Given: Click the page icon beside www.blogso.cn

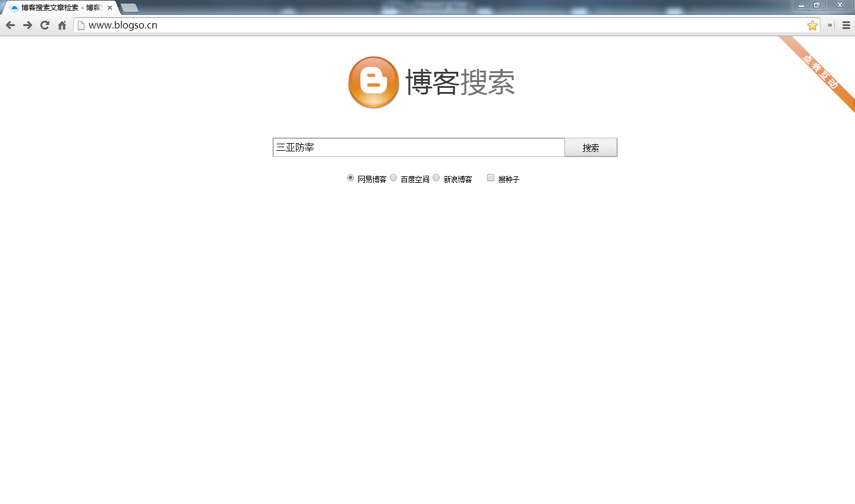Looking at the screenshot, I should pyautogui.click(x=81, y=25).
